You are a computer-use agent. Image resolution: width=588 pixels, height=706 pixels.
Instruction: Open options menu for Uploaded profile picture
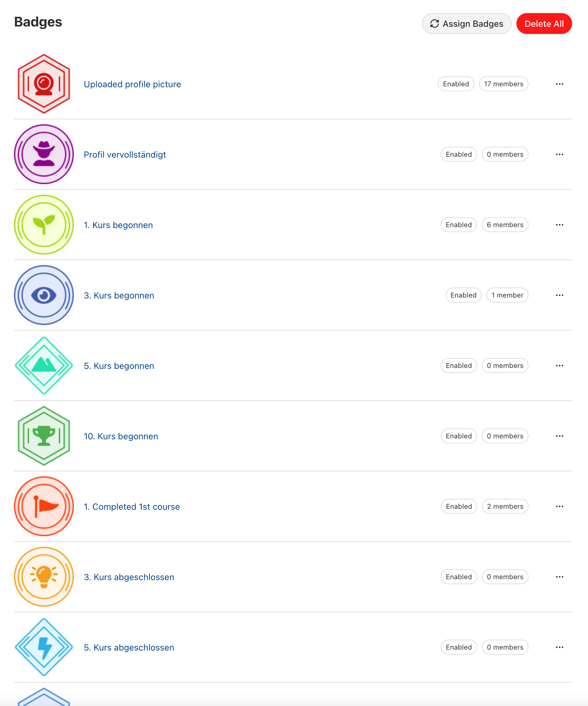click(x=559, y=84)
